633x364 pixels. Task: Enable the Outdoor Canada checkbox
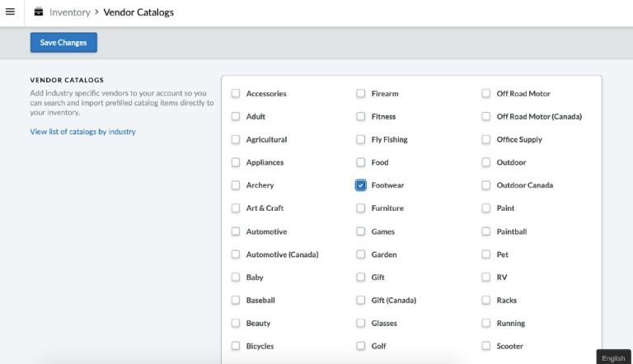486,185
